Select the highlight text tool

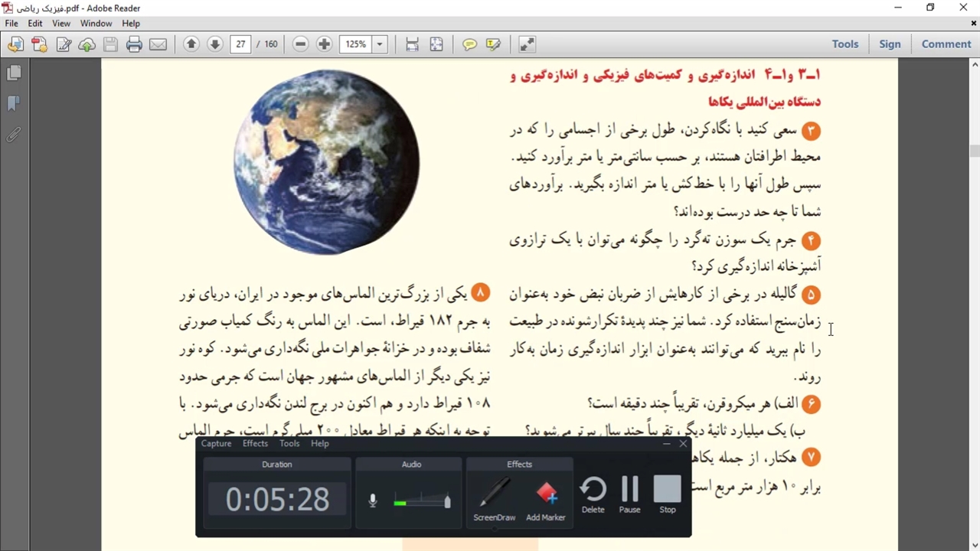pos(494,44)
